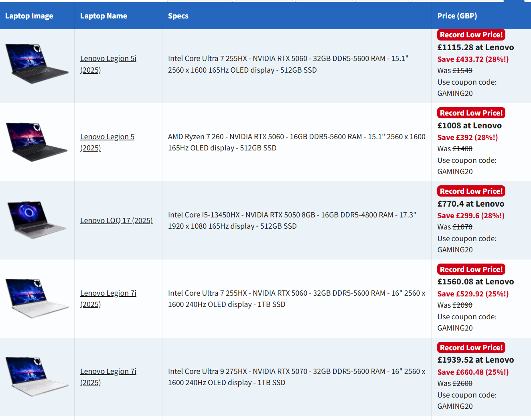
Task: Click Record Low Price badge for Legion 5i
Action: (471, 35)
